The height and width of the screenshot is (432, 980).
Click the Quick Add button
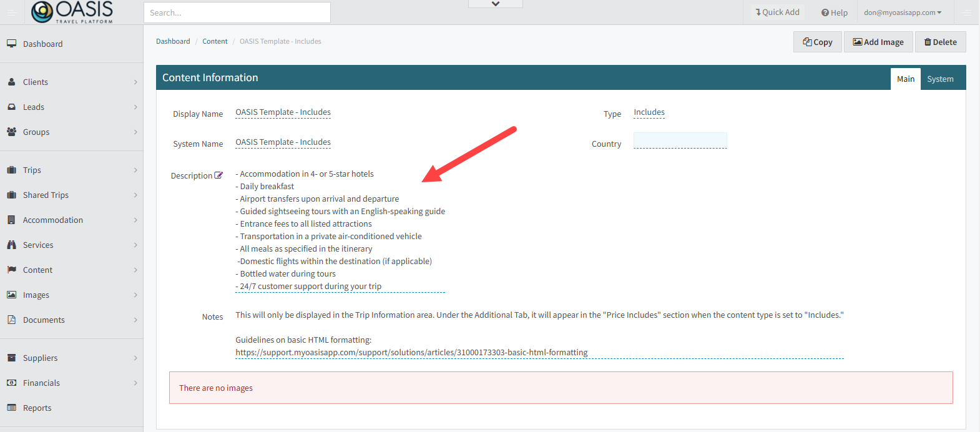(777, 12)
